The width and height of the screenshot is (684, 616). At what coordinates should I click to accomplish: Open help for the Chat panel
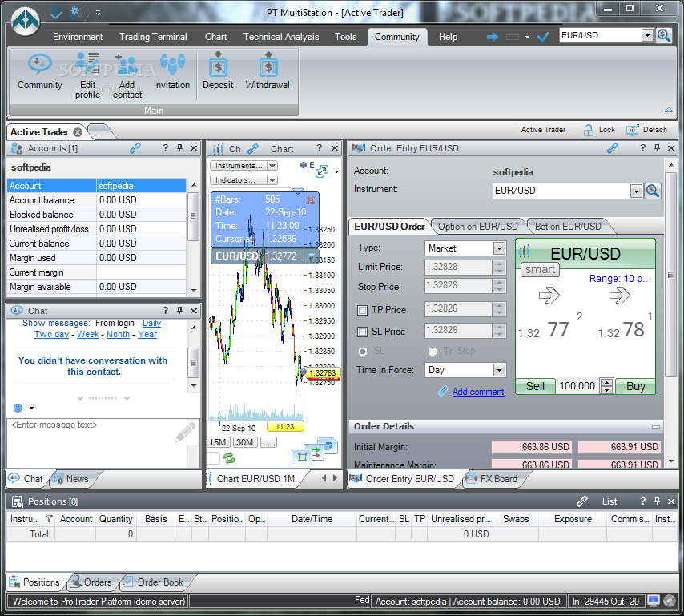click(165, 310)
